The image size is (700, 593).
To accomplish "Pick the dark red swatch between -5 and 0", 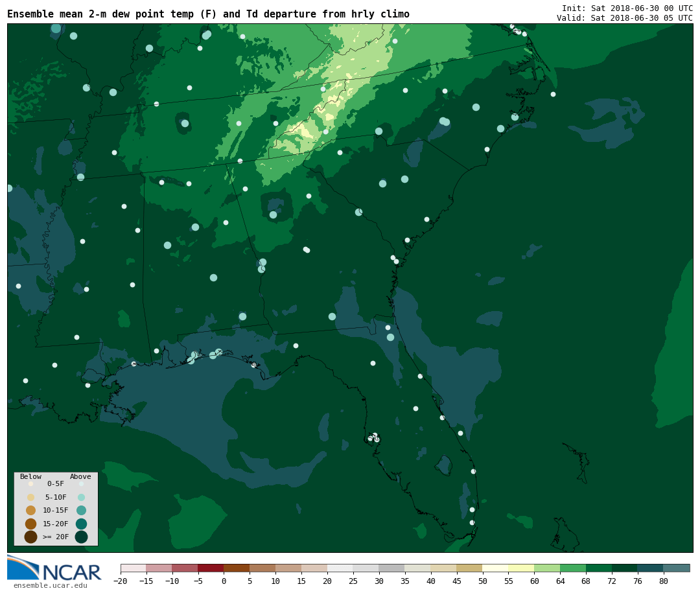I will (211, 568).
